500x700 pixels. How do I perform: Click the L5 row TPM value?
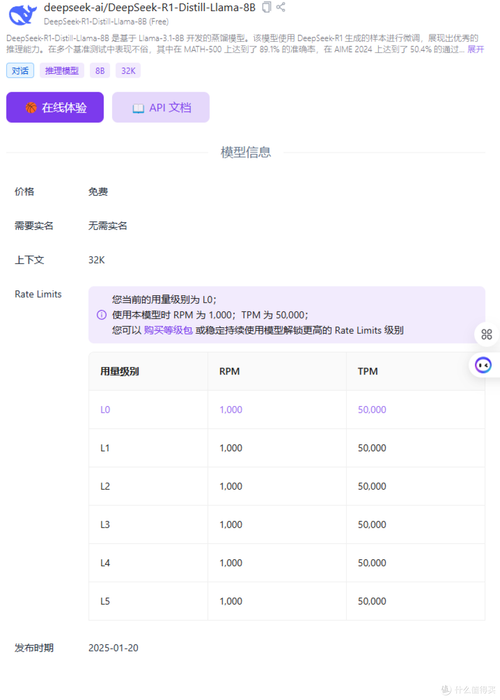point(372,601)
